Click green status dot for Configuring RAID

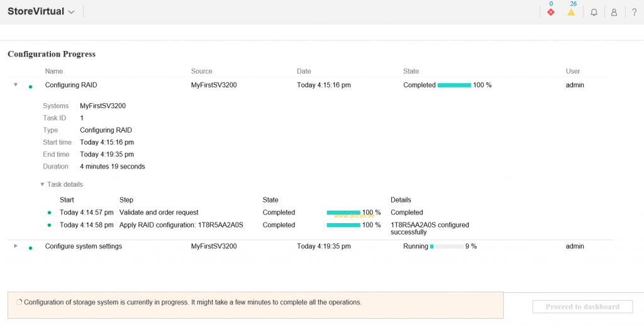point(30,86)
